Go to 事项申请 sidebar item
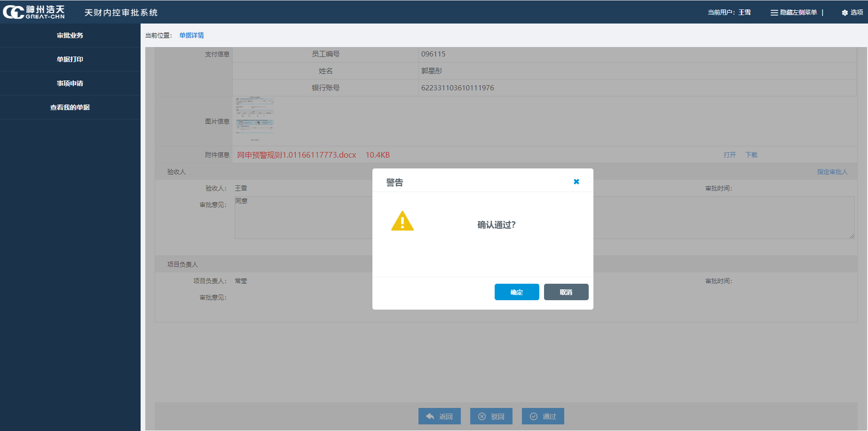868x431 pixels. [x=70, y=83]
